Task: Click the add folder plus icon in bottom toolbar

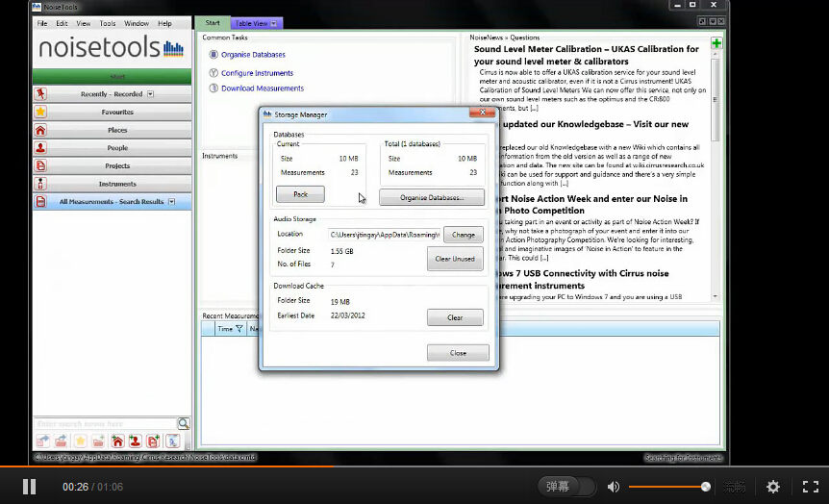Action: pyautogui.click(x=98, y=441)
